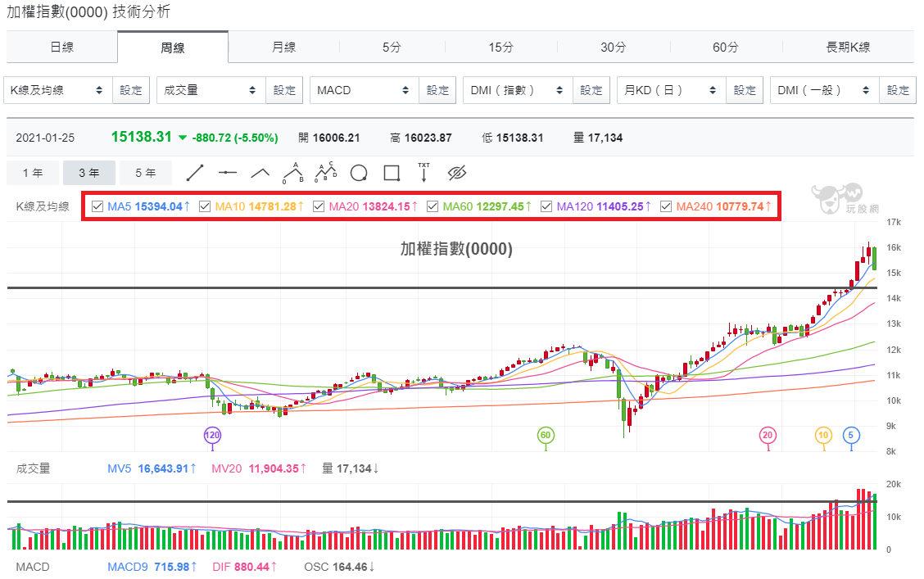Switch to the 15分 tab
Image resolution: width=924 pixels, height=579 pixels.
coord(500,47)
